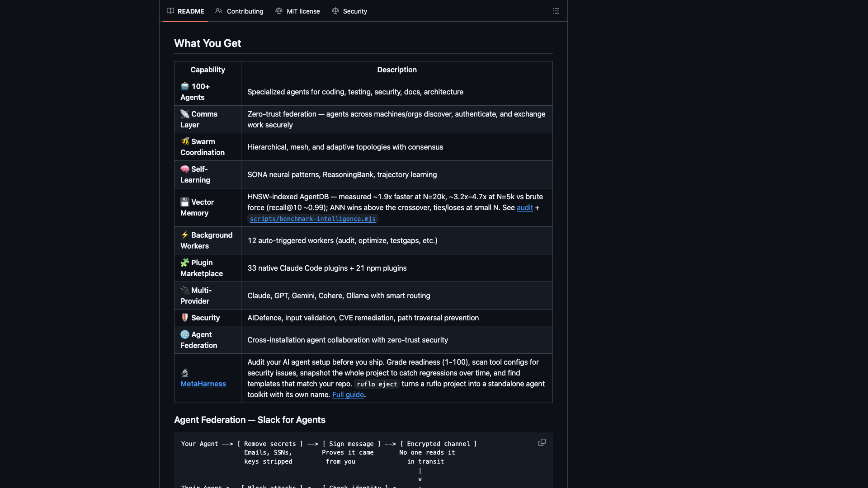The width and height of the screenshot is (868, 488).
Task: Open the outline table of contents icon
Action: tap(556, 11)
